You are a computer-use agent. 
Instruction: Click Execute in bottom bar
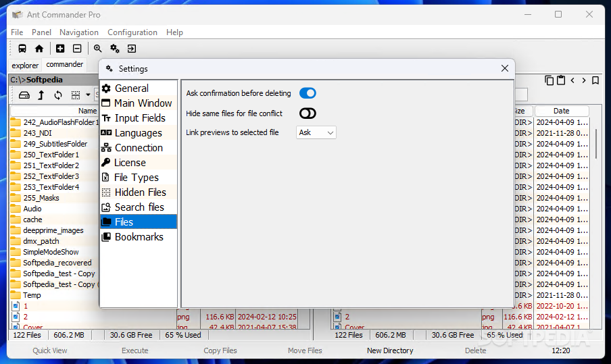[135, 350]
